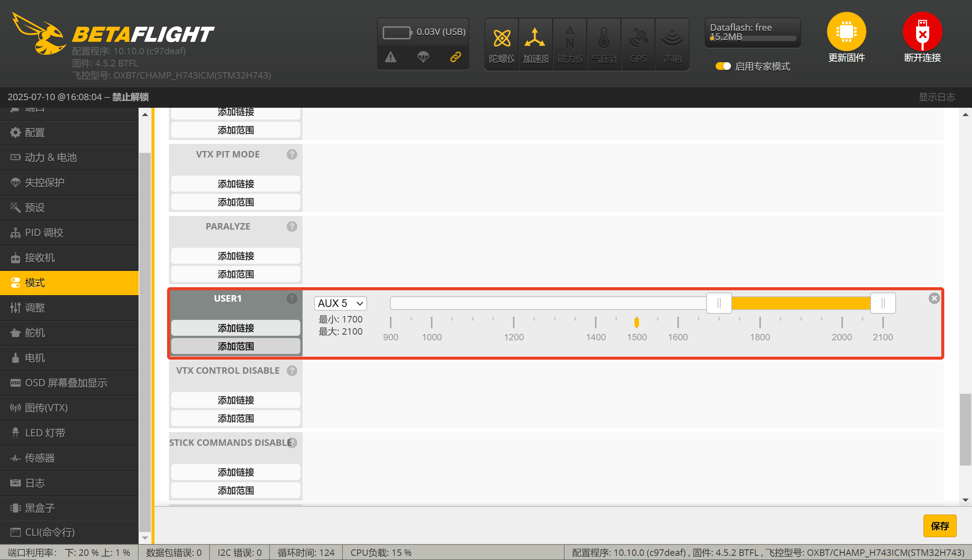This screenshot has height=560, width=972.
Task: Click the USER1 range slider's left handle
Action: 718,303
